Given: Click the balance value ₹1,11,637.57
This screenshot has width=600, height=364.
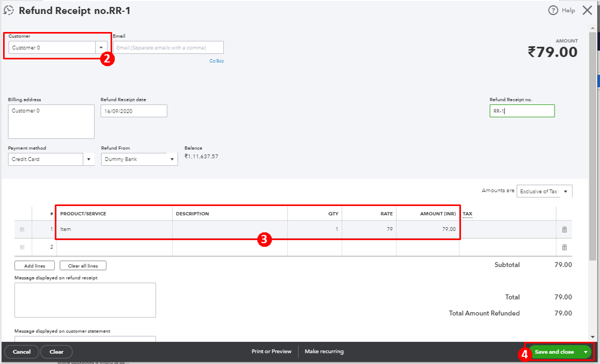Looking at the screenshot, I should coord(201,156).
